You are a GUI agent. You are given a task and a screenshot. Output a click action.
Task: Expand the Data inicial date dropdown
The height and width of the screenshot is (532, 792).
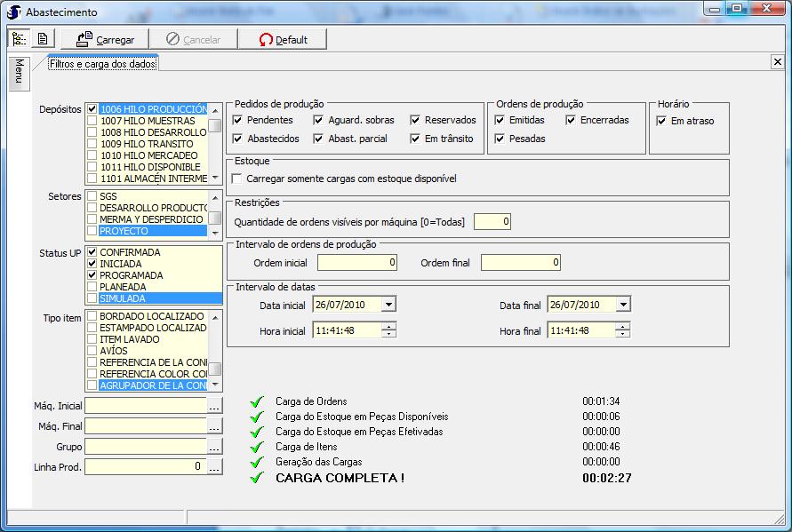click(388, 305)
